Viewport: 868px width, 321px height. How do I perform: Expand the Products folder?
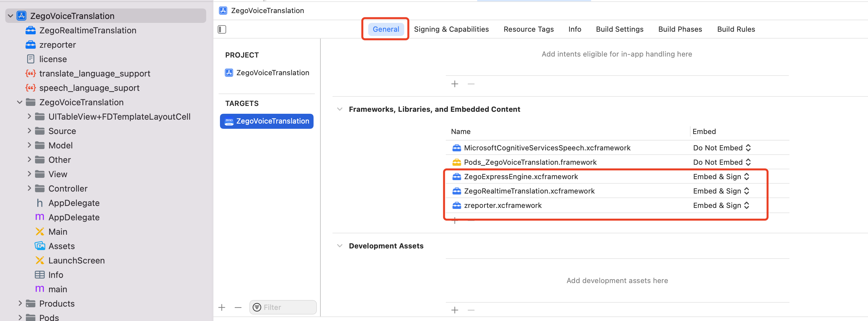click(20, 303)
